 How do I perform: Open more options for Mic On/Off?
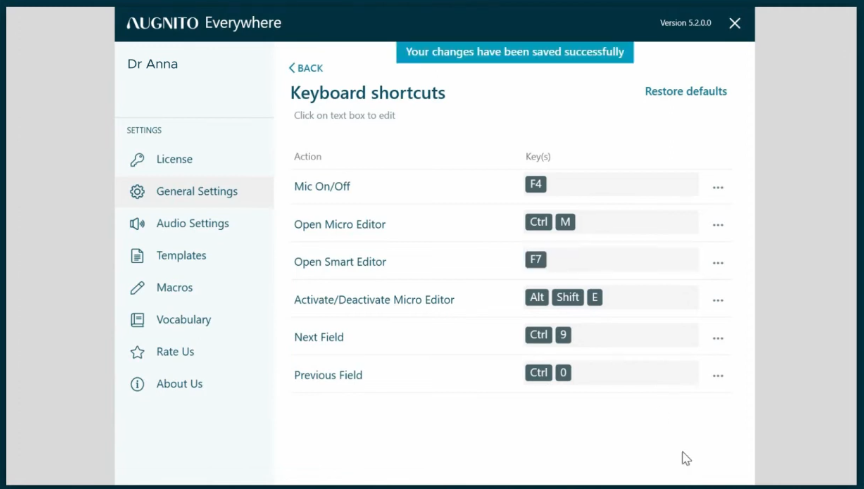pos(717,187)
